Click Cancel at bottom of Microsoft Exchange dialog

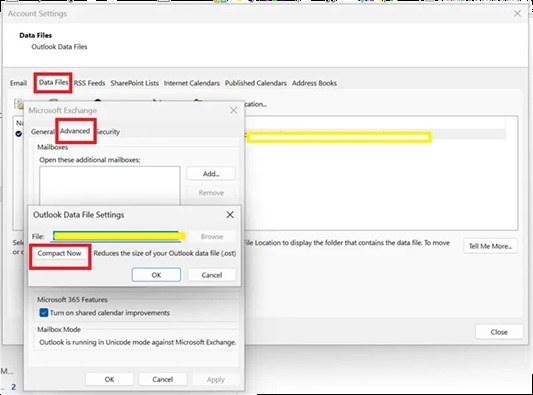[x=162, y=379]
